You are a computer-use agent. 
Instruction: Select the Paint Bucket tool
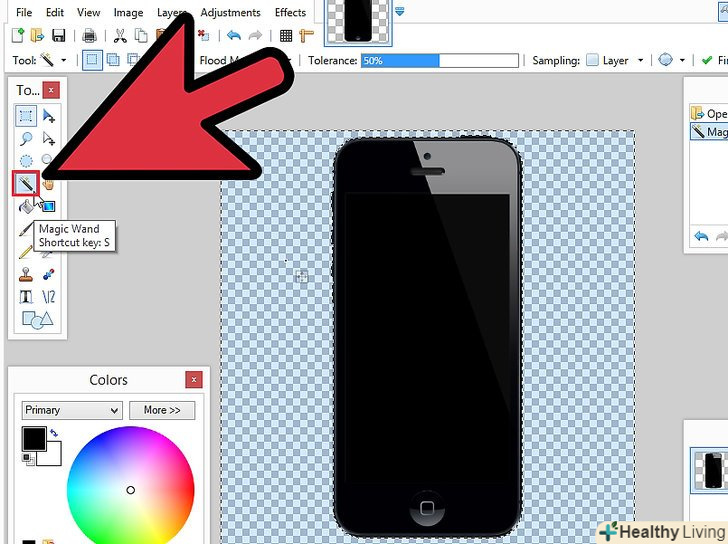(x=26, y=207)
